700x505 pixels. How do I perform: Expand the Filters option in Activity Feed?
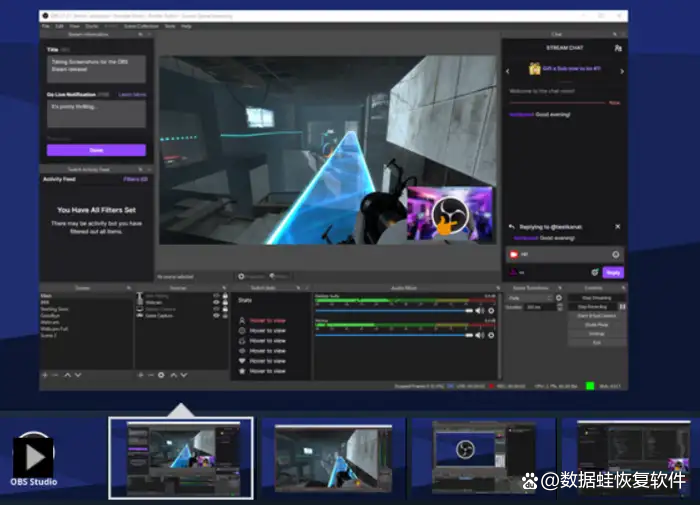135,179
